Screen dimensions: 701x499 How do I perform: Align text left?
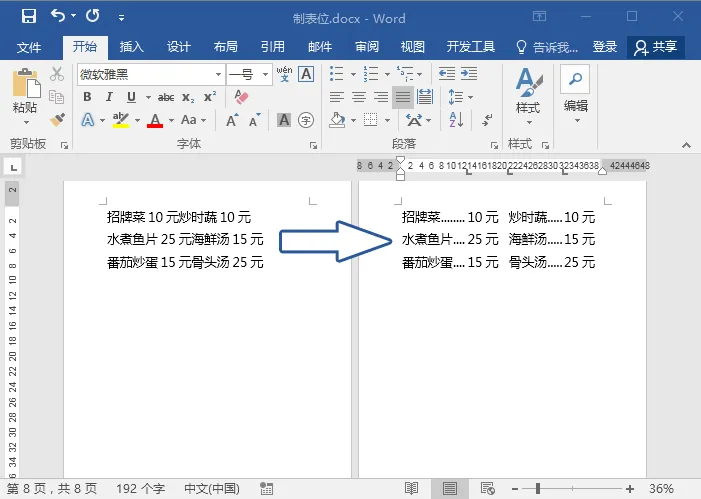(x=337, y=97)
